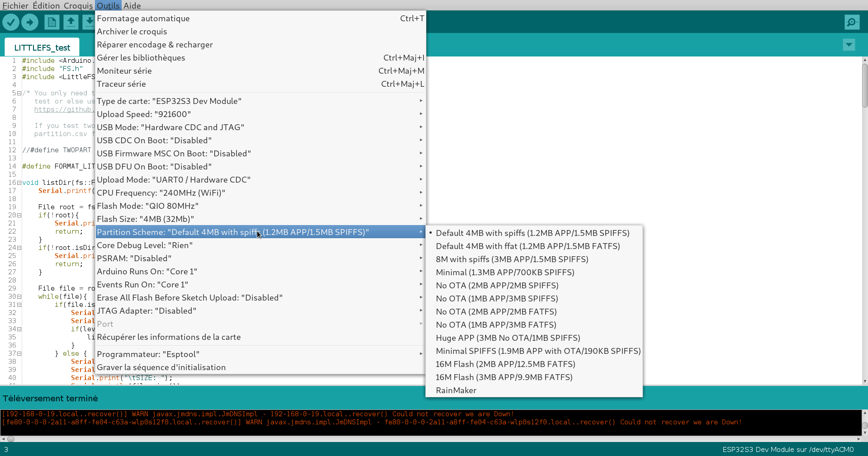Select 16M Flash 2MB APP/12.5MB FATFS
The height and width of the screenshot is (456, 868).
point(534,364)
